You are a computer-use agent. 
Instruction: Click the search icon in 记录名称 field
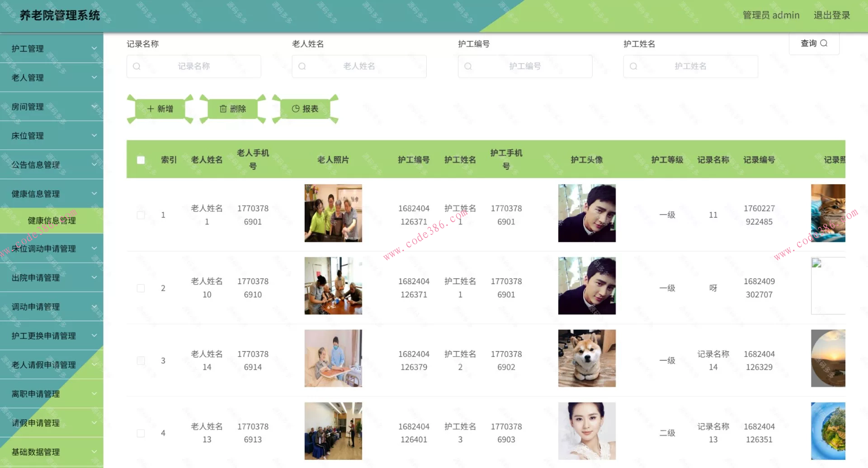click(137, 66)
